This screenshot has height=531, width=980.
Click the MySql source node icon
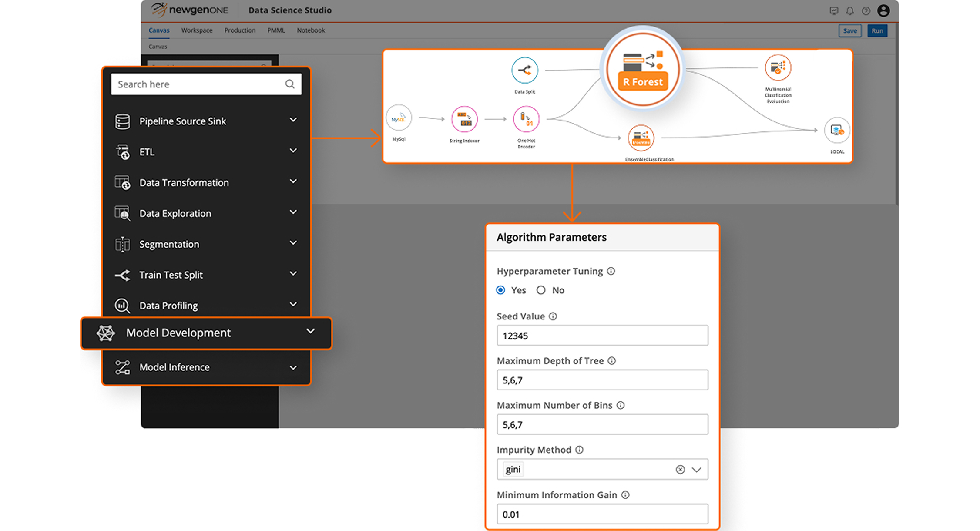click(x=399, y=118)
